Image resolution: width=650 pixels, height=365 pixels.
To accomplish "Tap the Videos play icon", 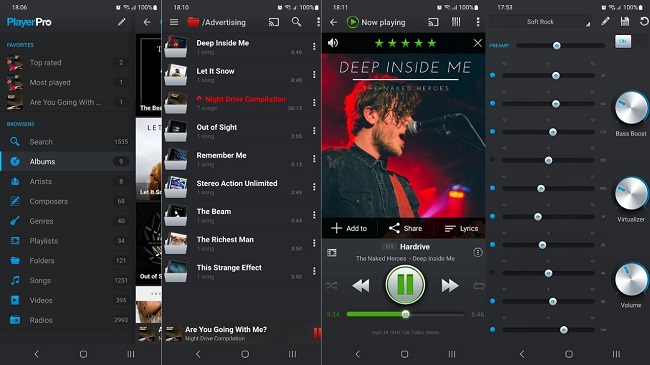I will (15, 300).
